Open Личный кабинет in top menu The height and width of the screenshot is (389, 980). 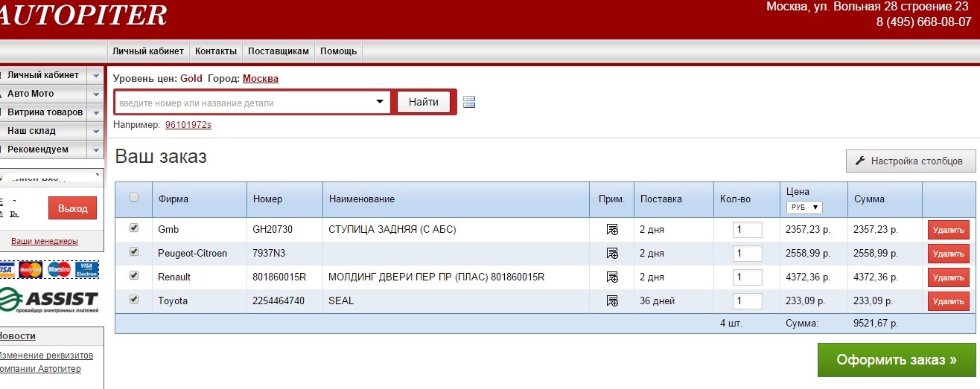[x=148, y=51]
